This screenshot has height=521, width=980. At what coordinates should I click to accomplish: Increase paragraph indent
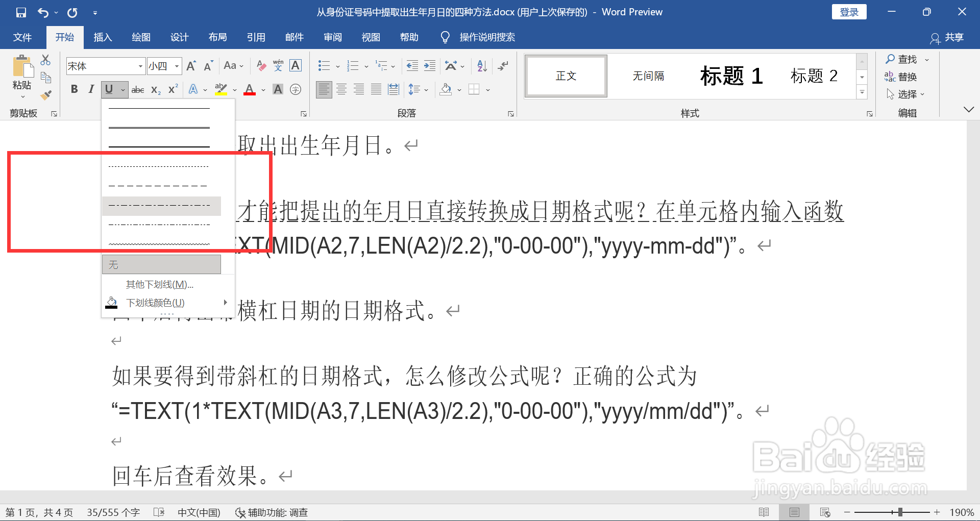click(430, 65)
